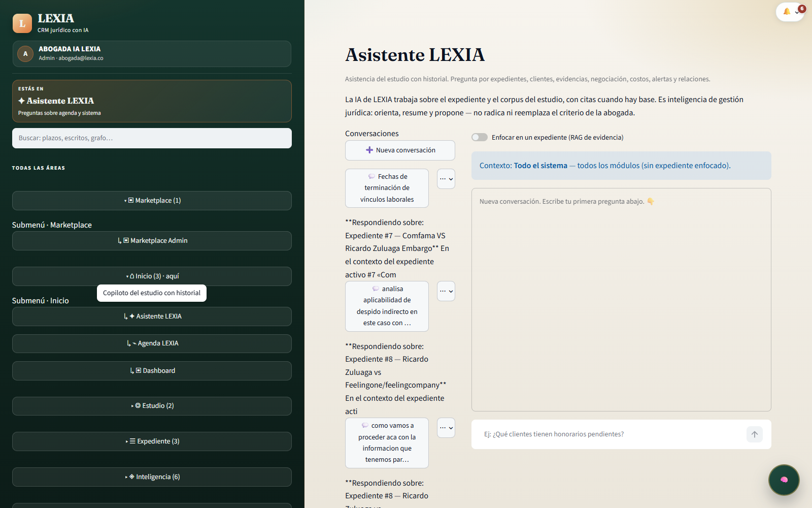Click the Conversaciones heading
Viewport: 812px width, 508px height.
click(x=372, y=134)
